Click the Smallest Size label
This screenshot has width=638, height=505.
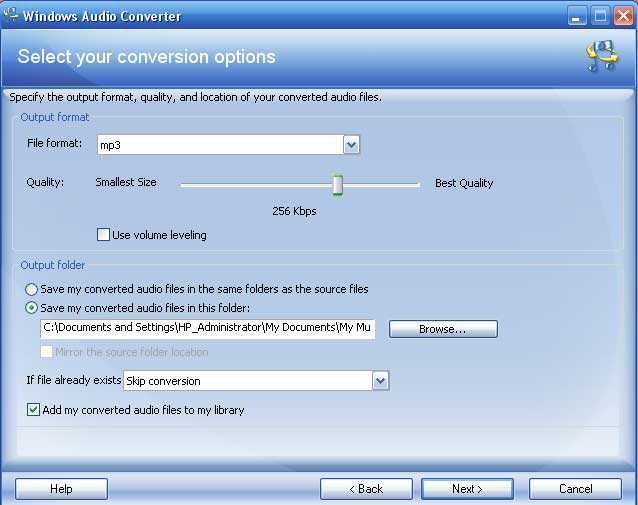126,182
